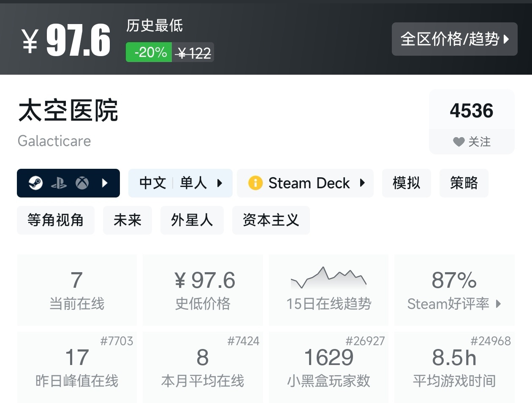This screenshot has width=532, height=403.
Task: Open 小黑盒玩家数 stat card
Action: (328, 367)
